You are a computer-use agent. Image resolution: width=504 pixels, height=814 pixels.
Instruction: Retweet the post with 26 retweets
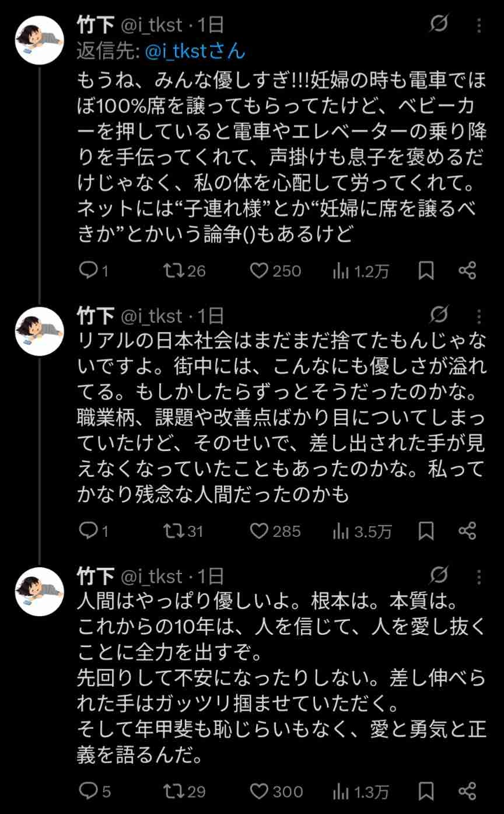pyautogui.click(x=173, y=271)
